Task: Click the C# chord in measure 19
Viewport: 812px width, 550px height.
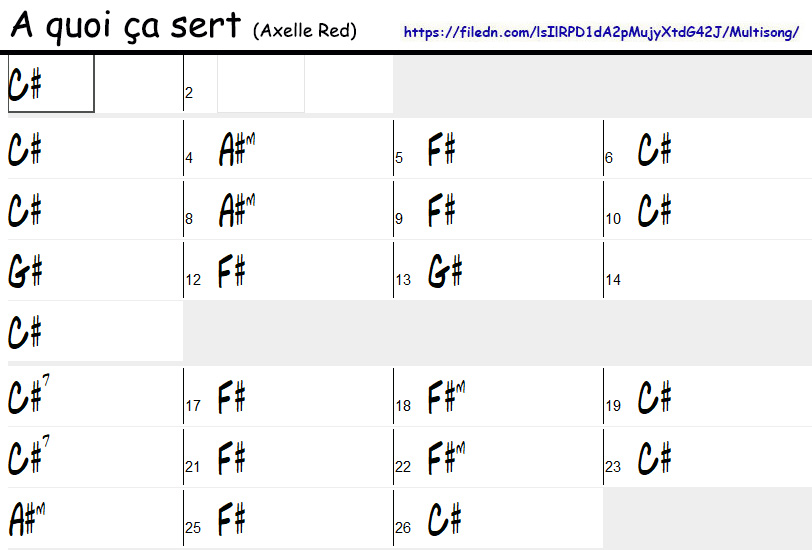Action: [x=655, y=398]
